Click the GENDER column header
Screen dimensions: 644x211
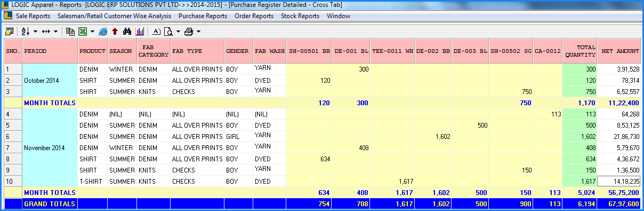pos(238,51)
